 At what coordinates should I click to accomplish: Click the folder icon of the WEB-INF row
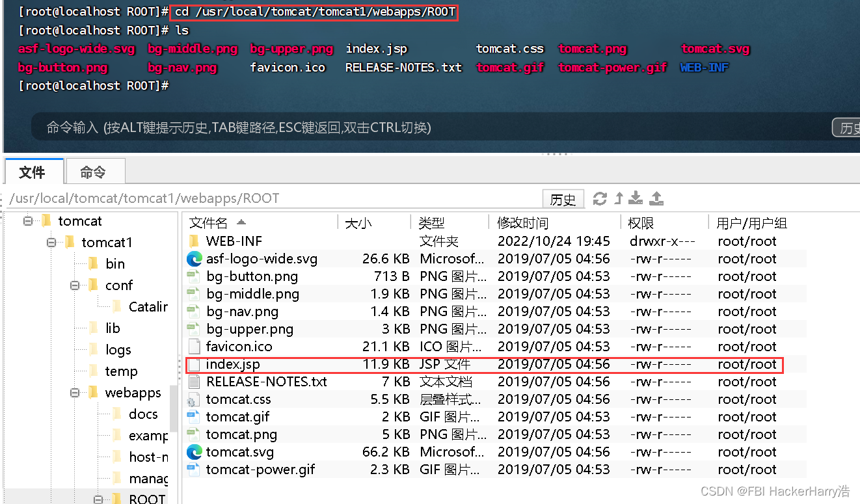coord(195,241)
